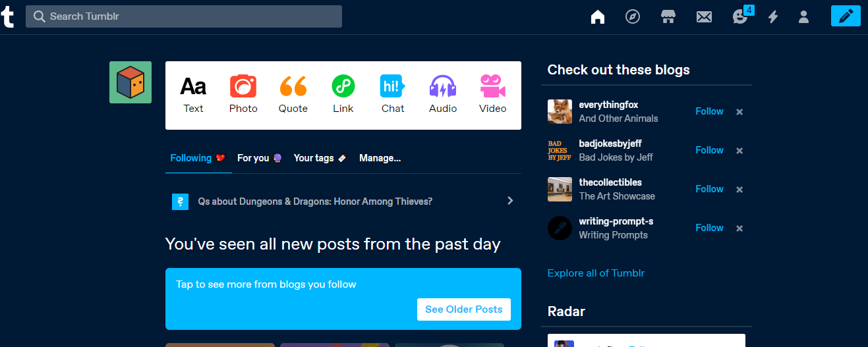Open the TumblrMart shop icon
868x347 pixels.
(x=668, y=17)
